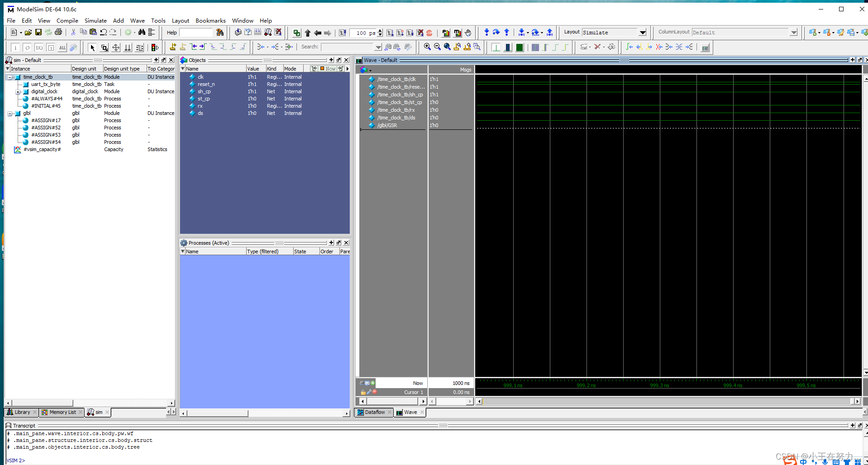Viewport: 868px width, 465px height.
Task: Save using the floppy disk icon
Action: point(38,33)
